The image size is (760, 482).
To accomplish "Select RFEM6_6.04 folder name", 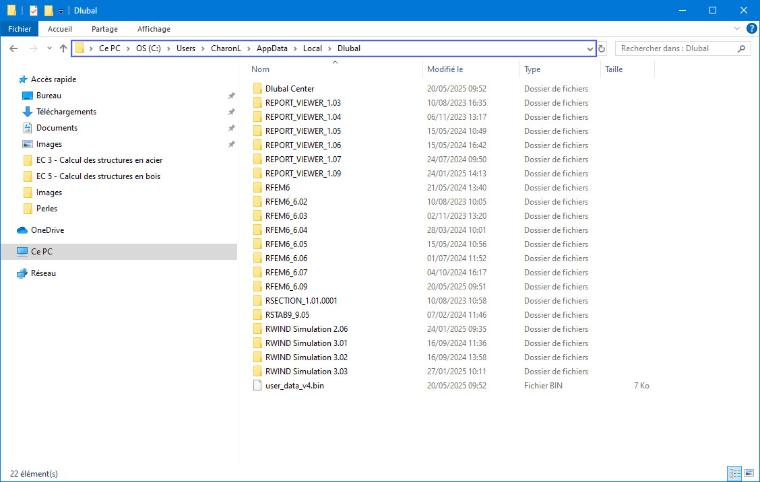I will [286, 230].
